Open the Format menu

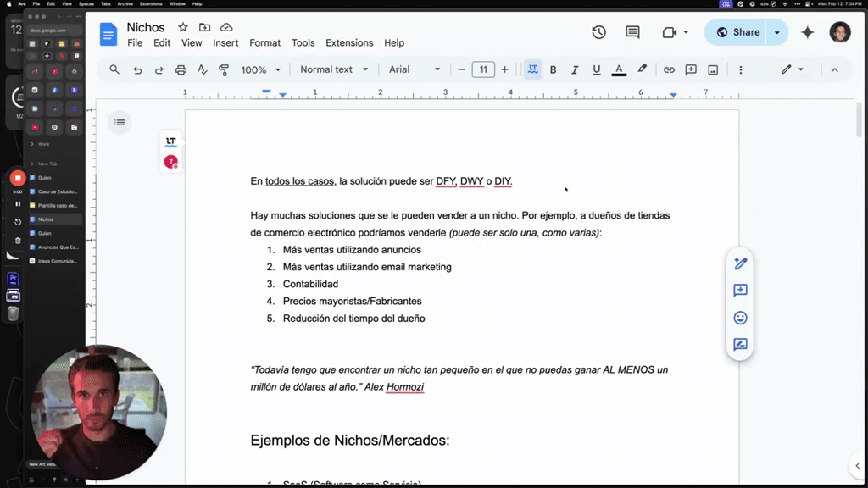pyautogui.click(x=264, y=42)
